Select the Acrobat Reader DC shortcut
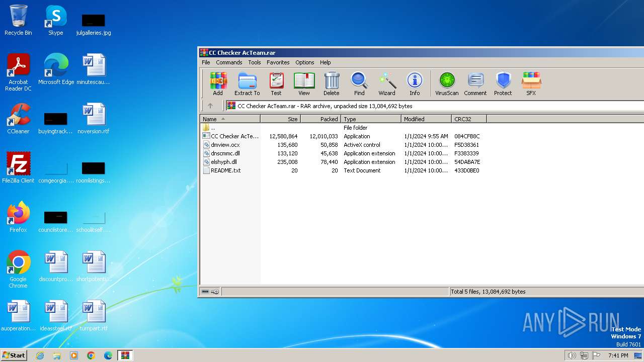The width and height of the screenshot is (644, 362). click(x=18, y=72)
